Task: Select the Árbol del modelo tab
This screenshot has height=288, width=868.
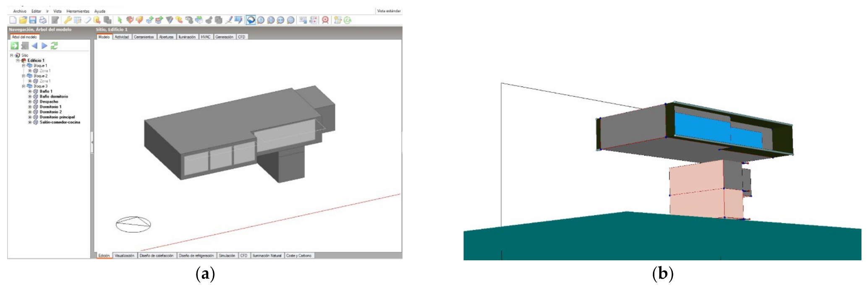Action: (x=24, y=37)
